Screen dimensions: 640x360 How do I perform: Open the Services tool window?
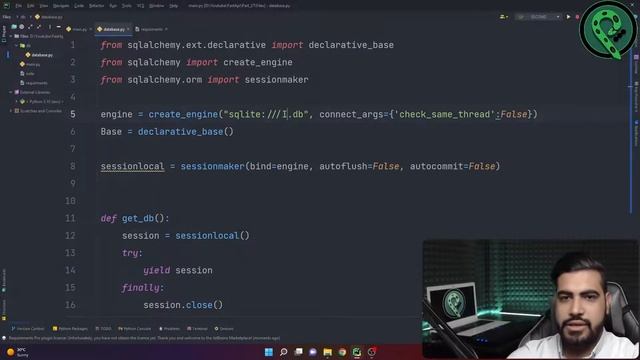click(x=224, y=329)
